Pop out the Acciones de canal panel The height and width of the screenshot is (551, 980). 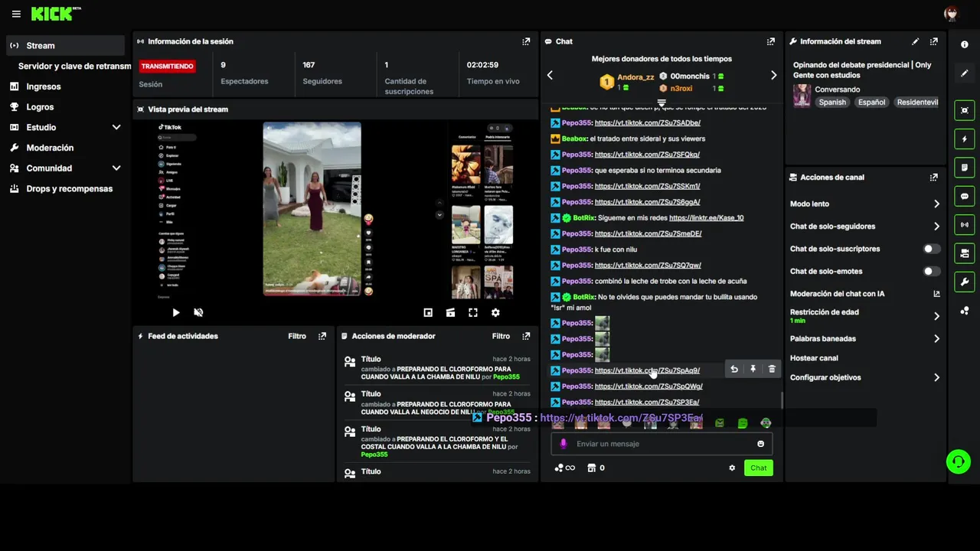[934, 177]
